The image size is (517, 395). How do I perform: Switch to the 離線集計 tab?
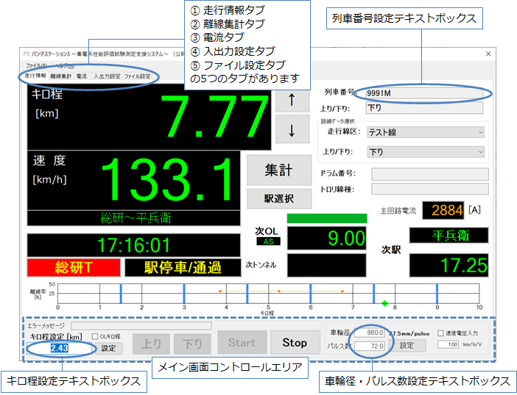61,76
